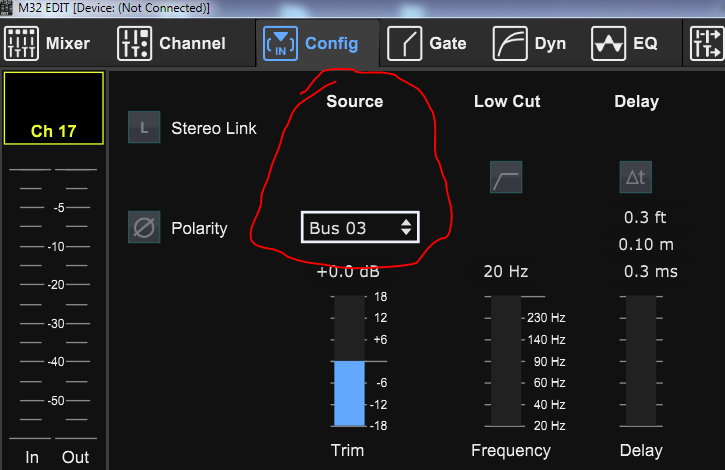Toggle the Delay enable button

click(635, 177)
